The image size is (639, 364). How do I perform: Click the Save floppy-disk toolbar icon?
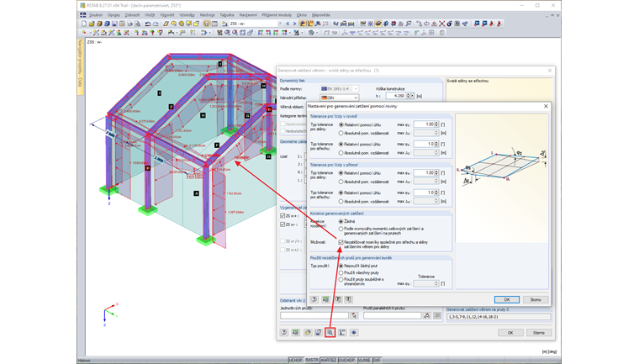pos(114,24)
